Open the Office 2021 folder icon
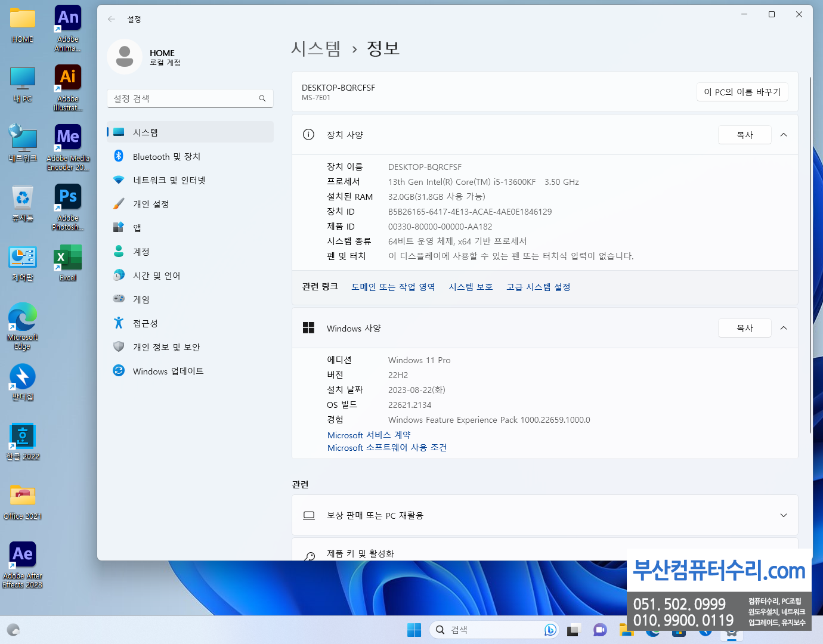This screenshot has width=823, height=644. [23, 501]
